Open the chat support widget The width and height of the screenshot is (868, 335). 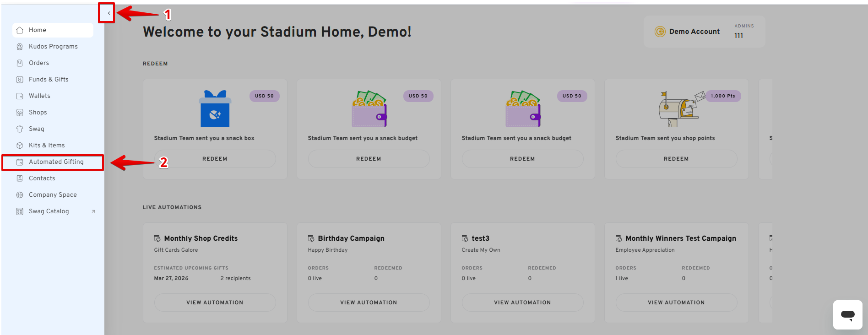click(847, 314)
